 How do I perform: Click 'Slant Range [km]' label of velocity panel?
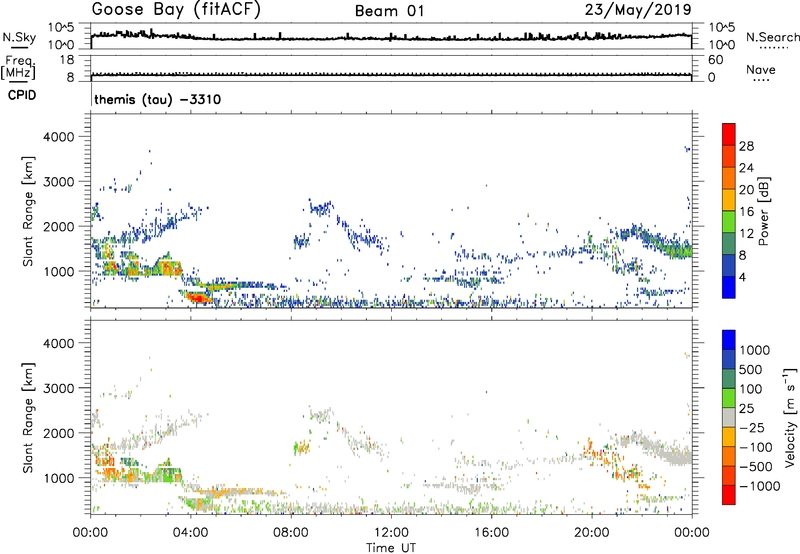28,418
